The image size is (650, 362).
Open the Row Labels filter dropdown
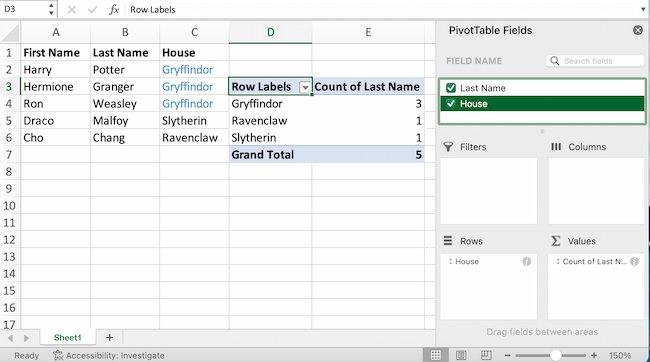pos(305,87)
